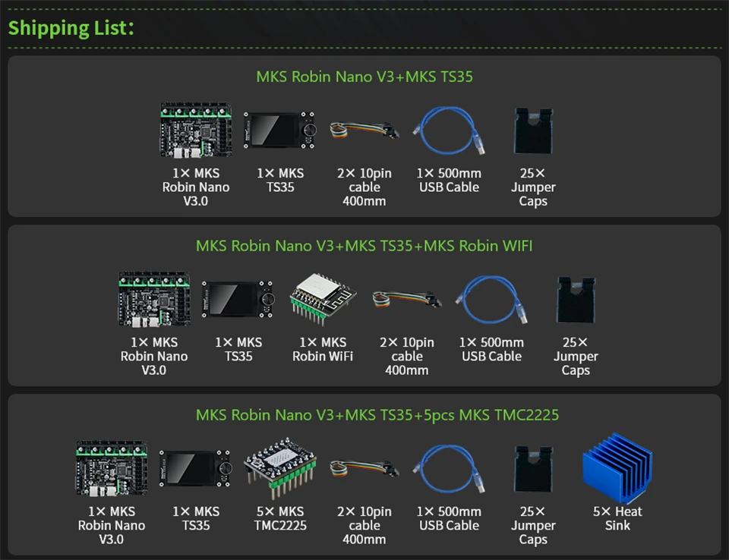Click the TS35 screen image in TMC2225 kit
Viewport: 729px width, 560px height.
point(196,468)
